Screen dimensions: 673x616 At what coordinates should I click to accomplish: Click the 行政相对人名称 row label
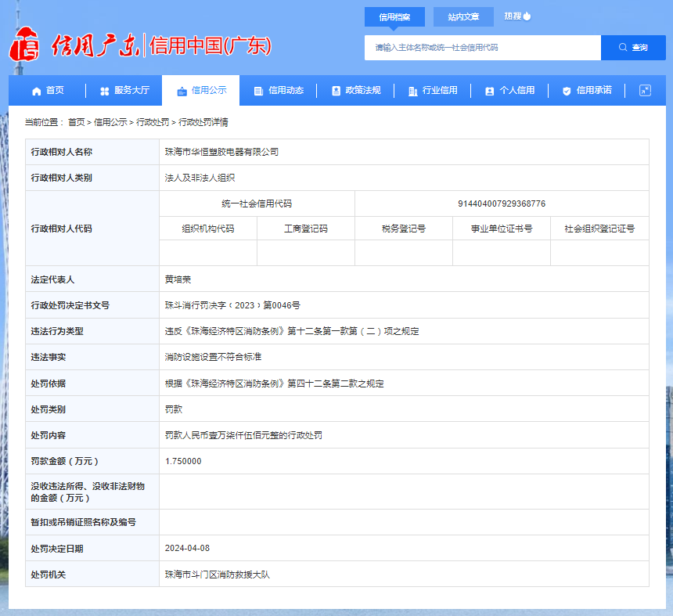point(61,152)
